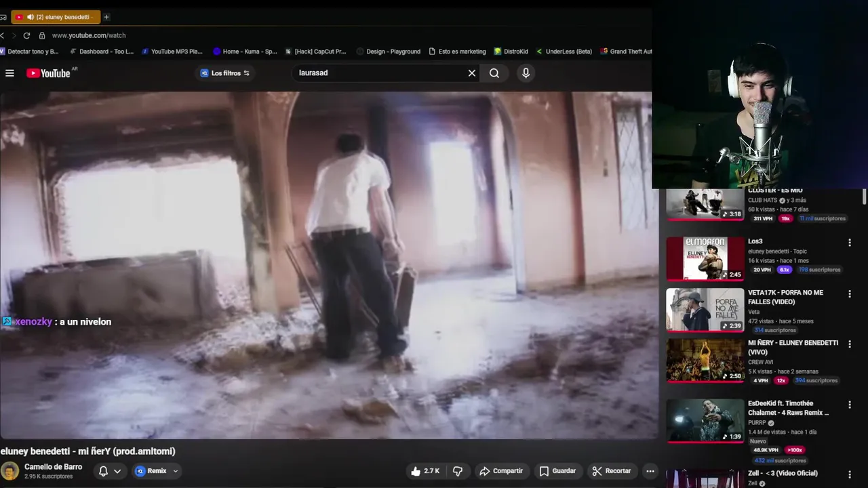Open a new tab with plus button
Screen dimensions: 868x488
(x=106, y=17)
